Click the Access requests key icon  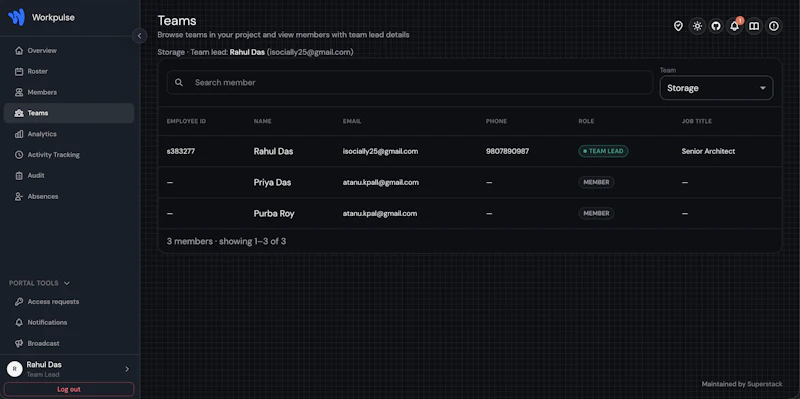tap(19, 302)
